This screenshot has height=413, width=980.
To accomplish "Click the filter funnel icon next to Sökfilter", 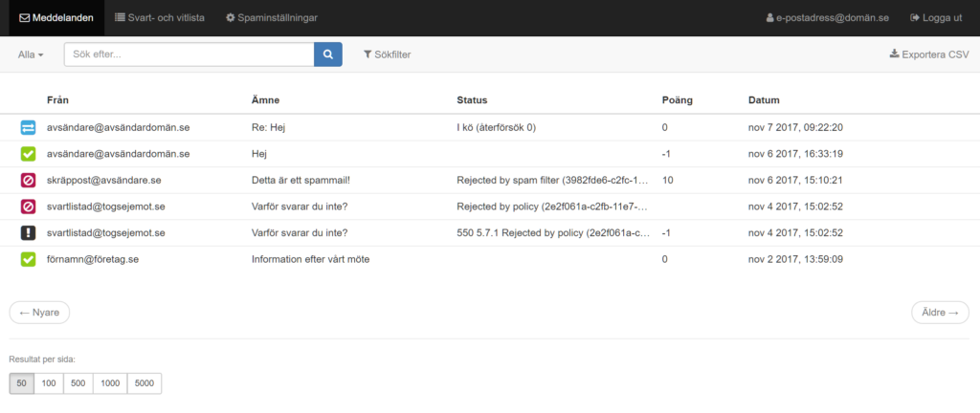I will point(367,54).
